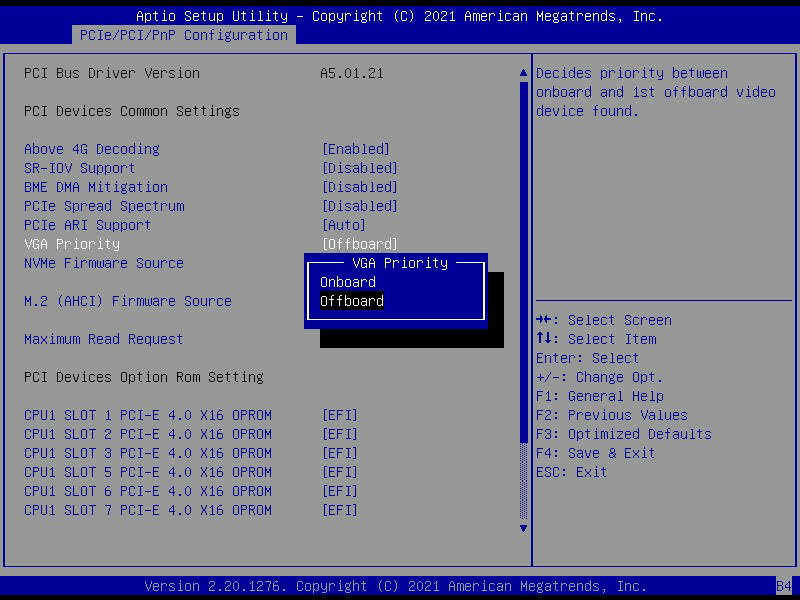The height and width of the screenshot is (600, 800).
Task: Click PCI Devices Common Settings heading
Action: [132, 111]
